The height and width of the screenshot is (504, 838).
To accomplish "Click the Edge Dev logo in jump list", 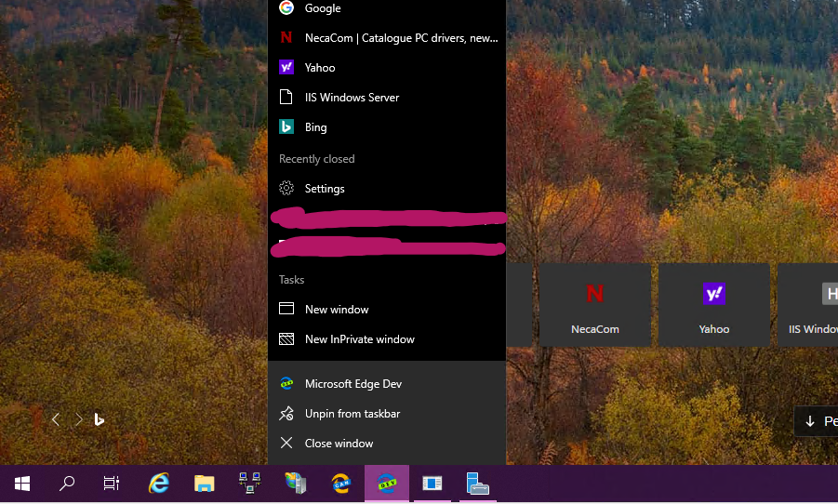I will (286, 383).
